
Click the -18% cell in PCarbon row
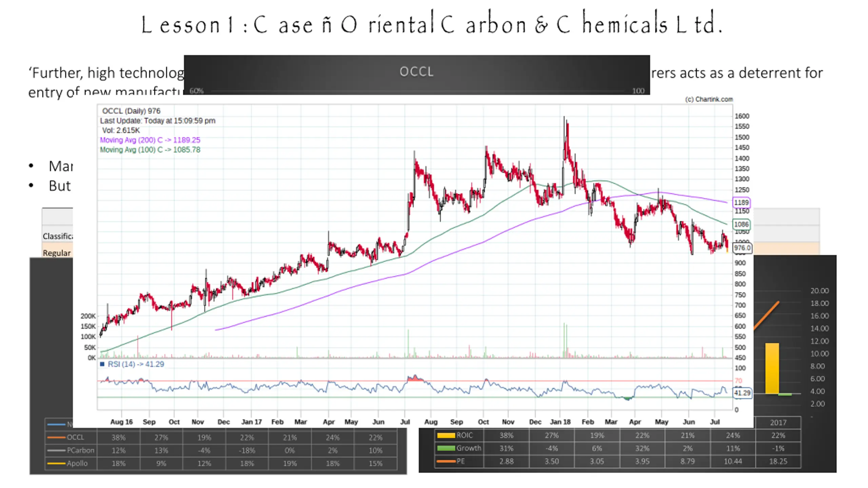[247, 450]
